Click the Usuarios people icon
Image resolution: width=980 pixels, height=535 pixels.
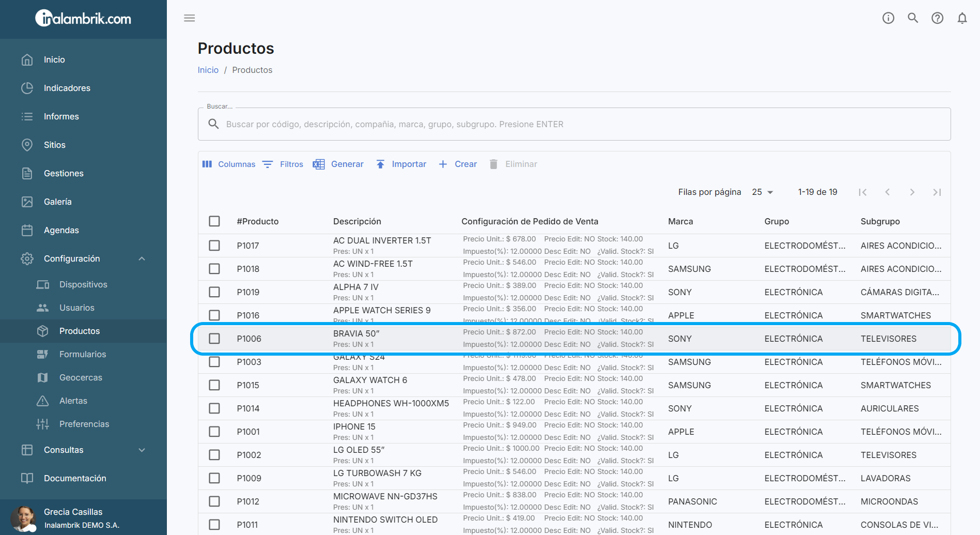click(x=43, y=308)
